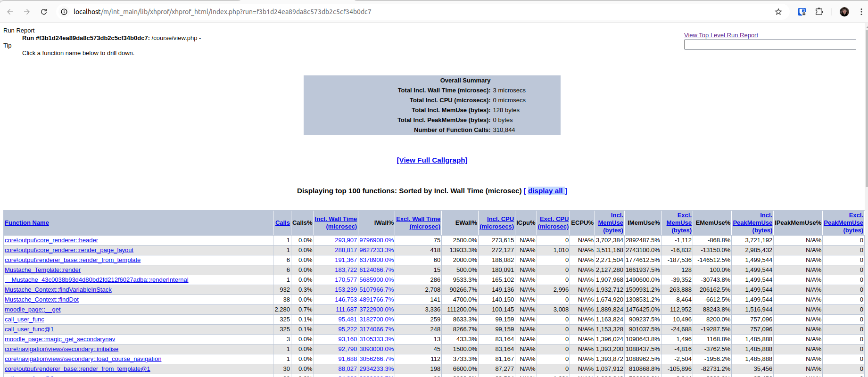Open moodle_page::magic_get_secondarynav link
Image resolution: width=868 pixels, height=377 pixels.
point(60,339)
